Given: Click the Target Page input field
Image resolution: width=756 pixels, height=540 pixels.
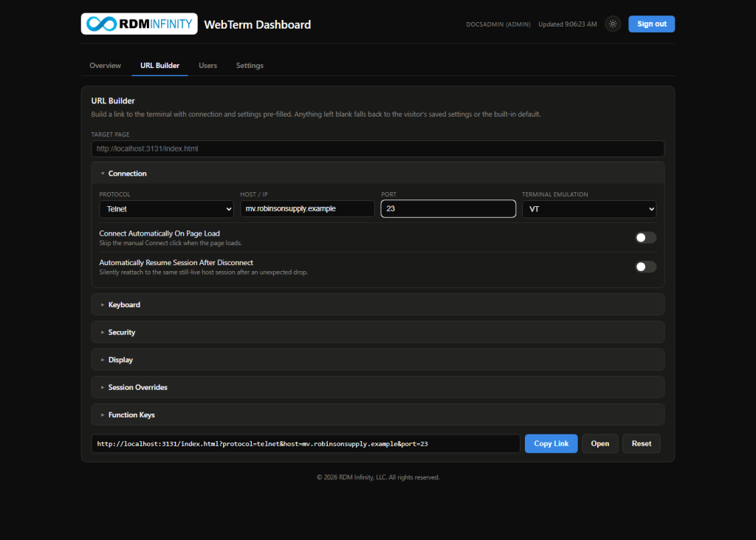Looking at the screenshot, I should click(377, 148).
